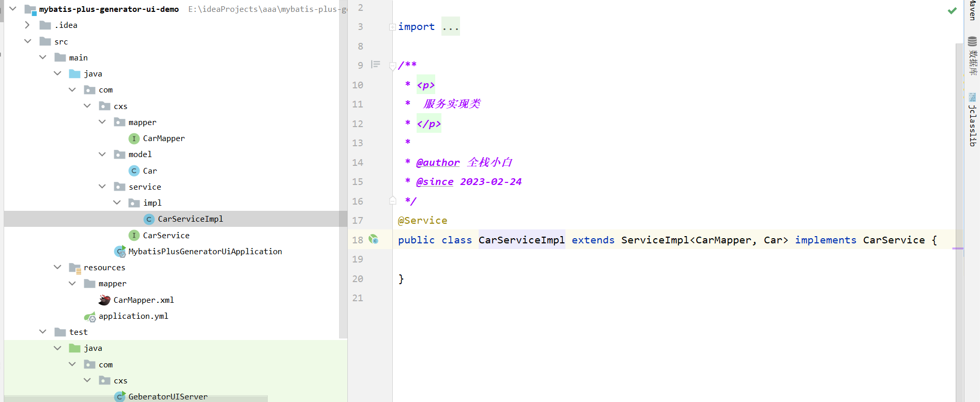Click line number 18 in the gutter
Viewport: 980px width, 402px height.
tap(358, 240)
